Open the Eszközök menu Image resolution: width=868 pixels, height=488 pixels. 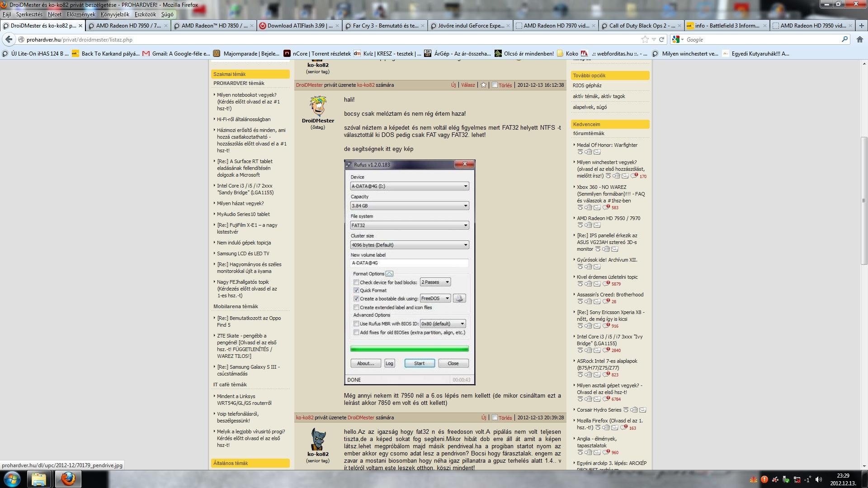point(145,14)
